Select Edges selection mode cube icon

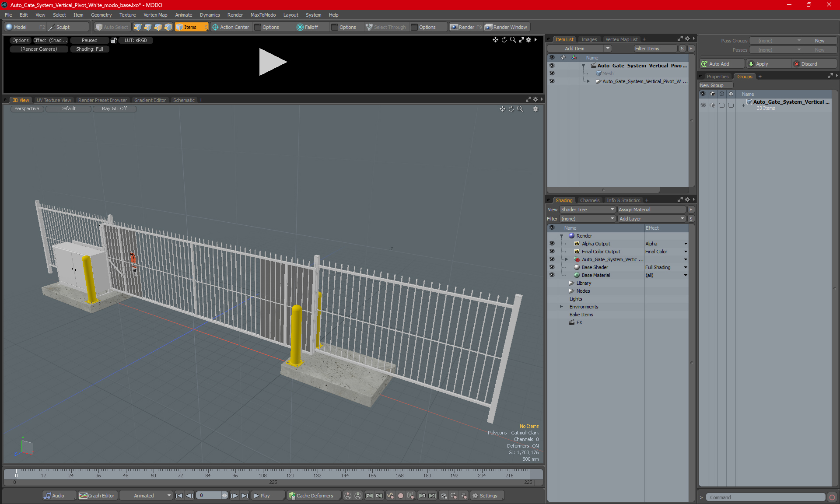pyautogui.click(x=148, y=27)
